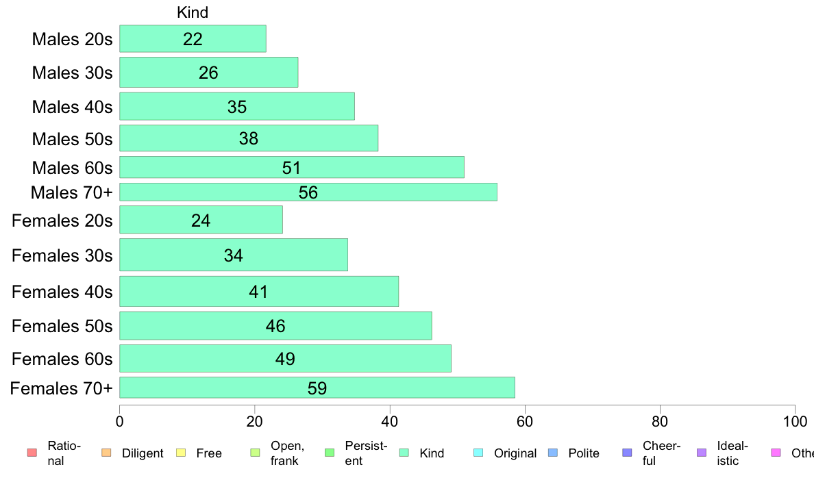Select the Original legend color swatch
The height and width of the screenshot is (504, 814).
coord(478,453)
